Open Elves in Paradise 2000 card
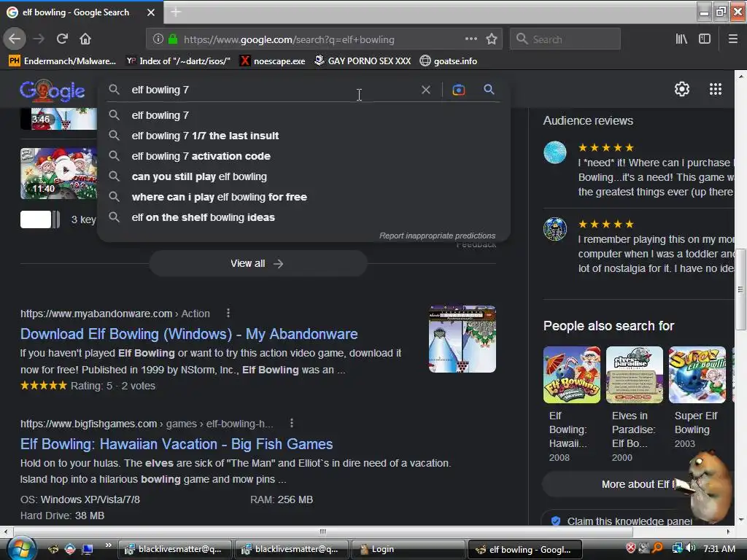Screen dimensions: 747x560 point(634,404)
